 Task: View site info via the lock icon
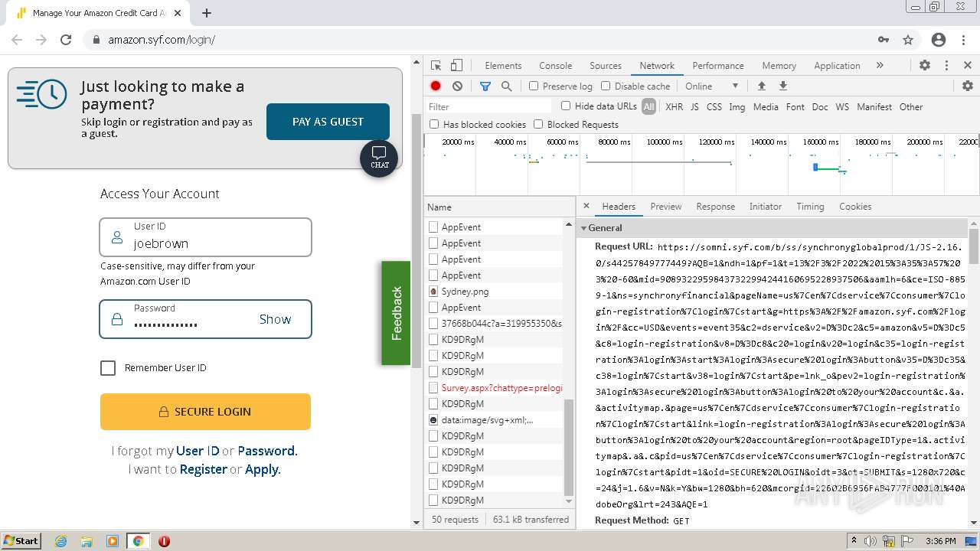[96, 40]
